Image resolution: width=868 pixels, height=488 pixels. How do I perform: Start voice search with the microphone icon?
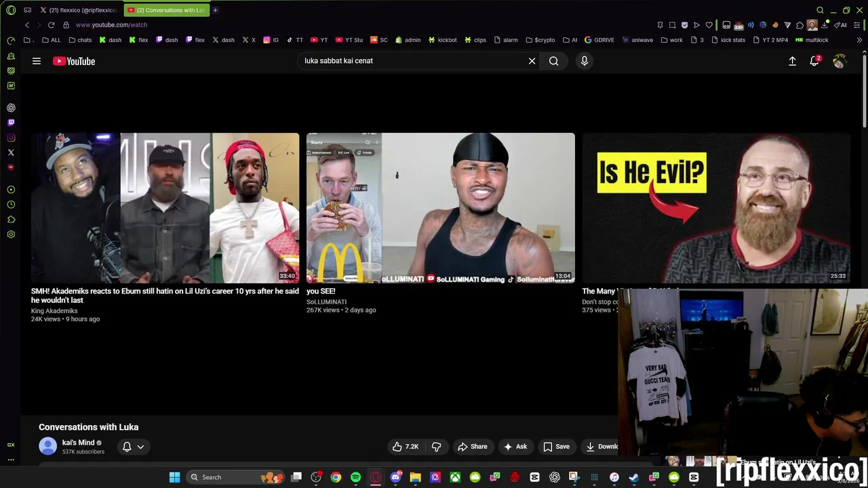coord(585,61)
